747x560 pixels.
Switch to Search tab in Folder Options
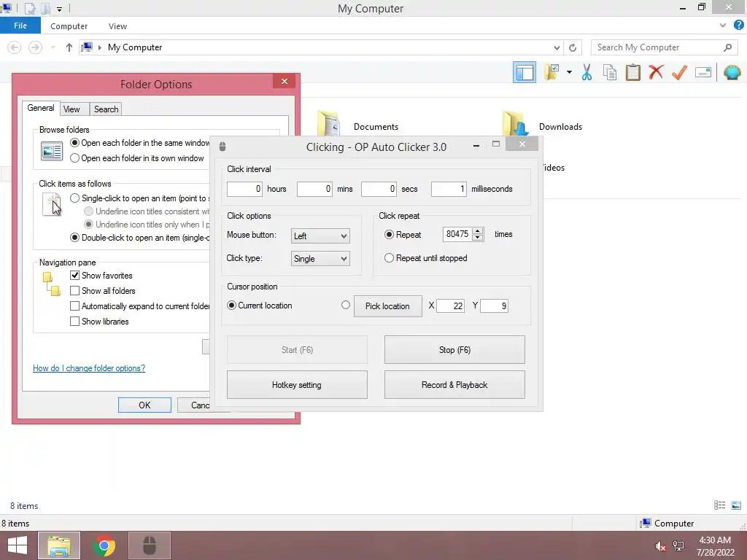point(106,109)
